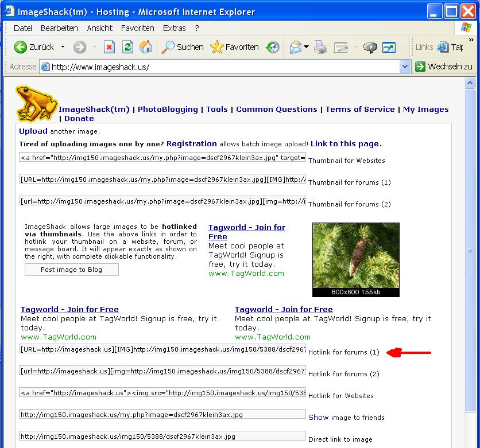This screenshot has width=480, height=448.
Task: Select the Thumbnail for Websites code field
Action: point(162,157)
